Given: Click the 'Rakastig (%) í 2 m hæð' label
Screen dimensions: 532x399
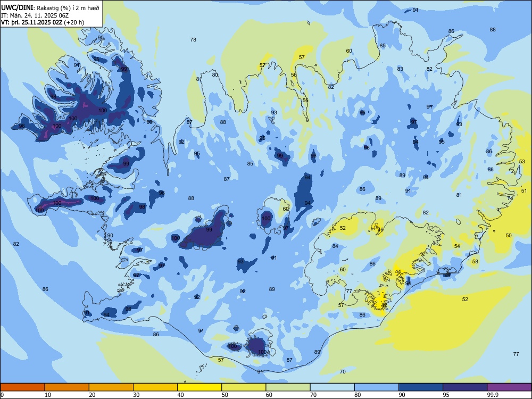Looking at the screenshot, I should 68,8.
